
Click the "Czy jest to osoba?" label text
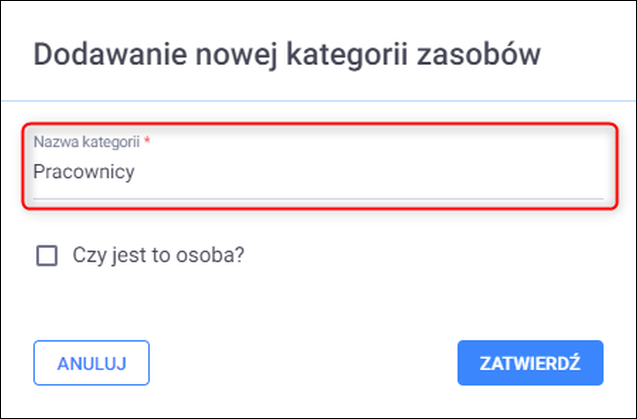[x=159, y=255]
